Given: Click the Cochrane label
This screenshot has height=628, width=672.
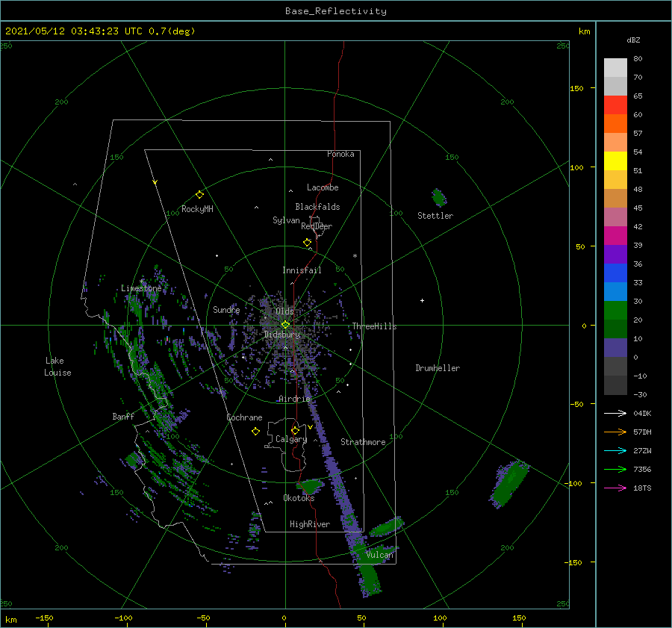Looking at the screenshot, I should (x=244, y=417).
